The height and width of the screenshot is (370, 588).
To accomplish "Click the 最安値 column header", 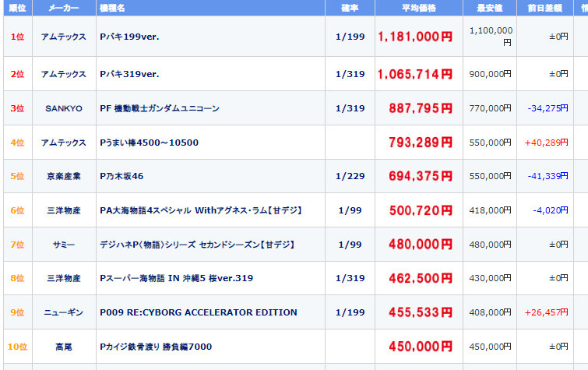I will (489, 8).
